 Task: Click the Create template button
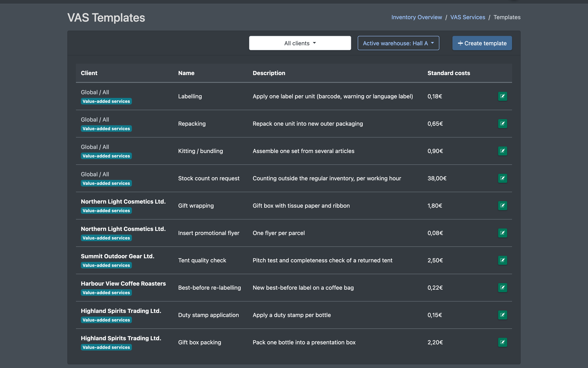pos(482,43)
